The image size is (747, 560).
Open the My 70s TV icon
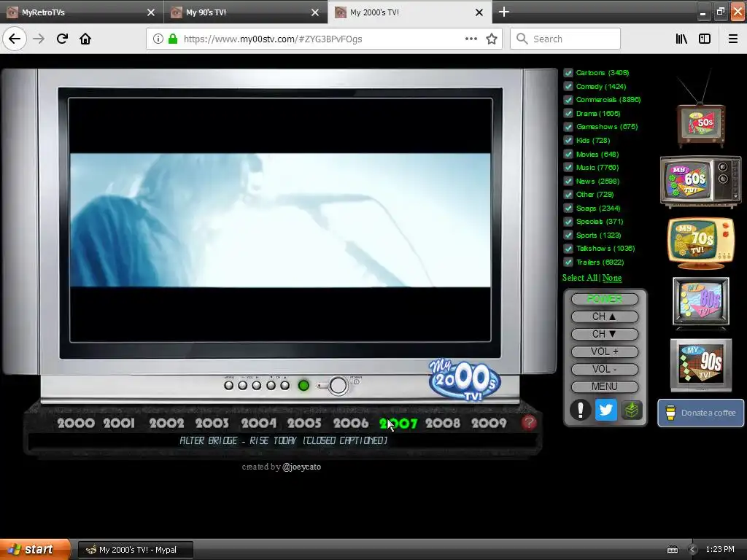(701, 243)
